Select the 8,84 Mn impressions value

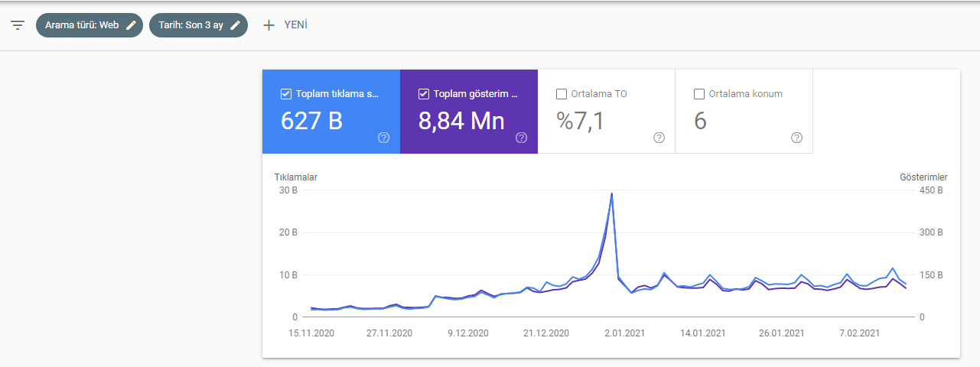(x=462, y=121)
